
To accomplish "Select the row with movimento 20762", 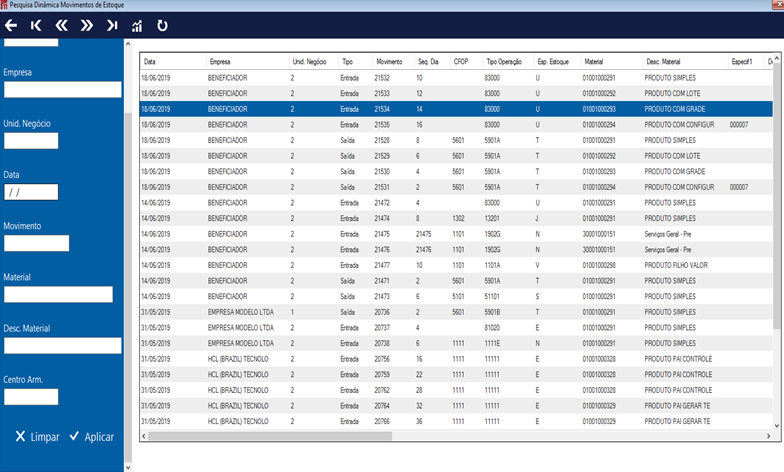I will point(456,390).
